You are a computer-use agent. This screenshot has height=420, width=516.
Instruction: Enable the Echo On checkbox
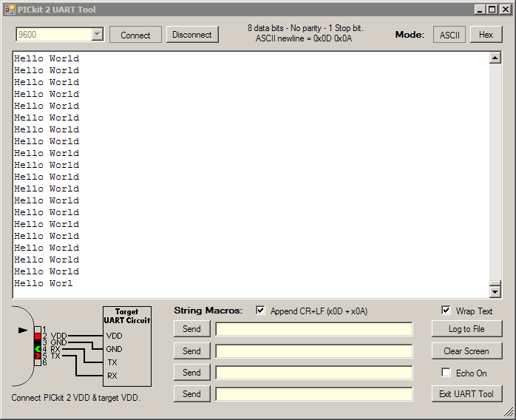(446, 373)
